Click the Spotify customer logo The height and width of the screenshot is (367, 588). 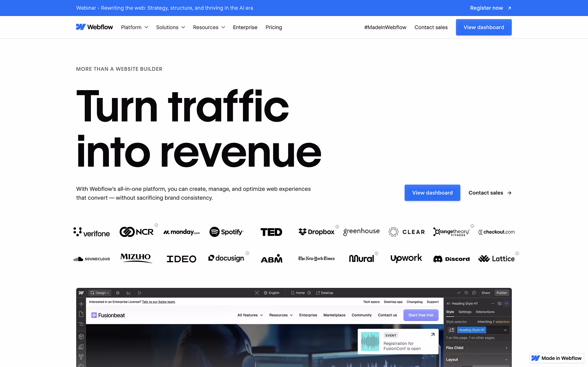(226, 232)
